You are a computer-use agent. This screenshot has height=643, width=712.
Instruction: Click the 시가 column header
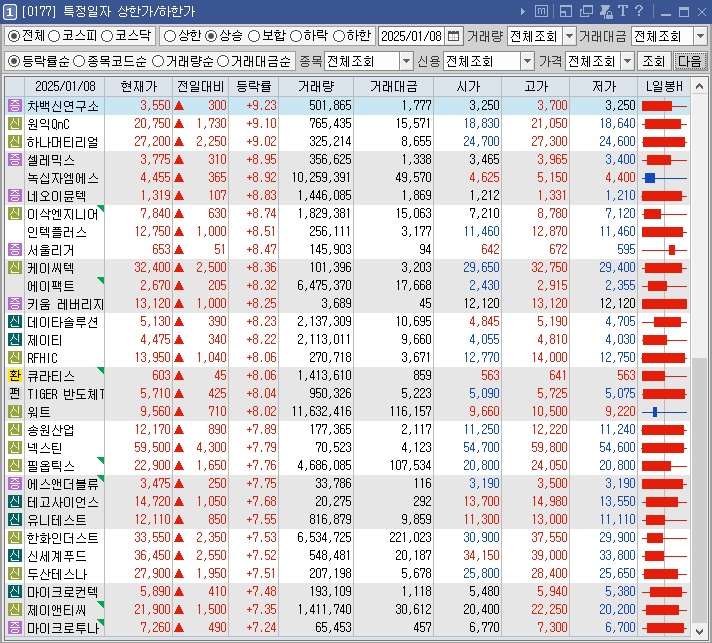(468, 86)
